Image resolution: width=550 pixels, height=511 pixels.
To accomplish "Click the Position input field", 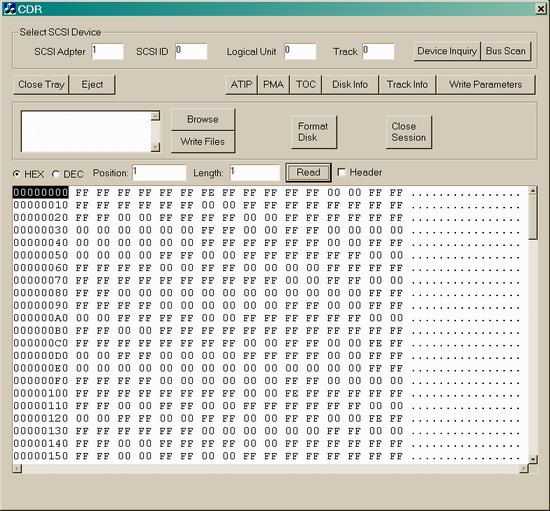I will click(x=159, y=173).
